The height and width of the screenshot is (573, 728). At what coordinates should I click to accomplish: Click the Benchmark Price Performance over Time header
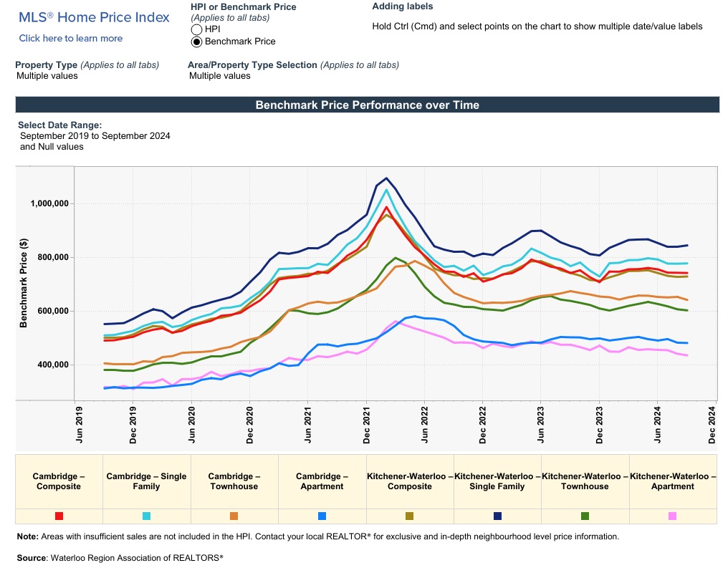(x=367, y=105)
